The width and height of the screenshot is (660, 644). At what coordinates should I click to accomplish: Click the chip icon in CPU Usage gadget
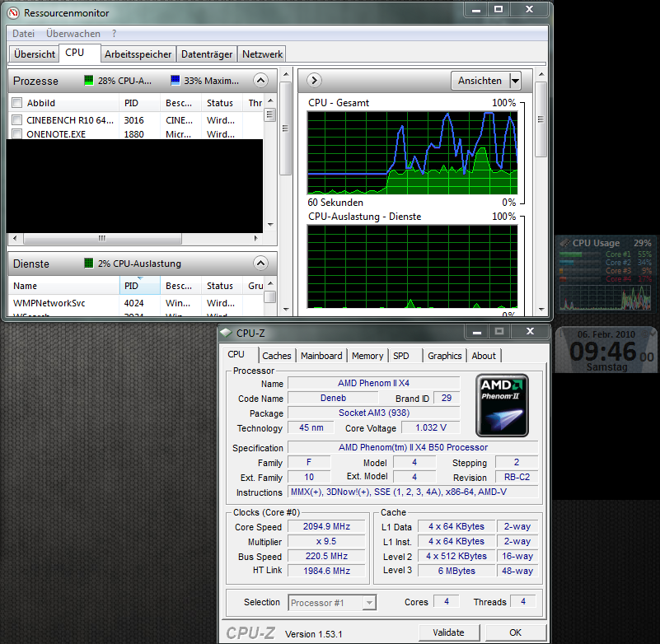(x=564, y=243)
